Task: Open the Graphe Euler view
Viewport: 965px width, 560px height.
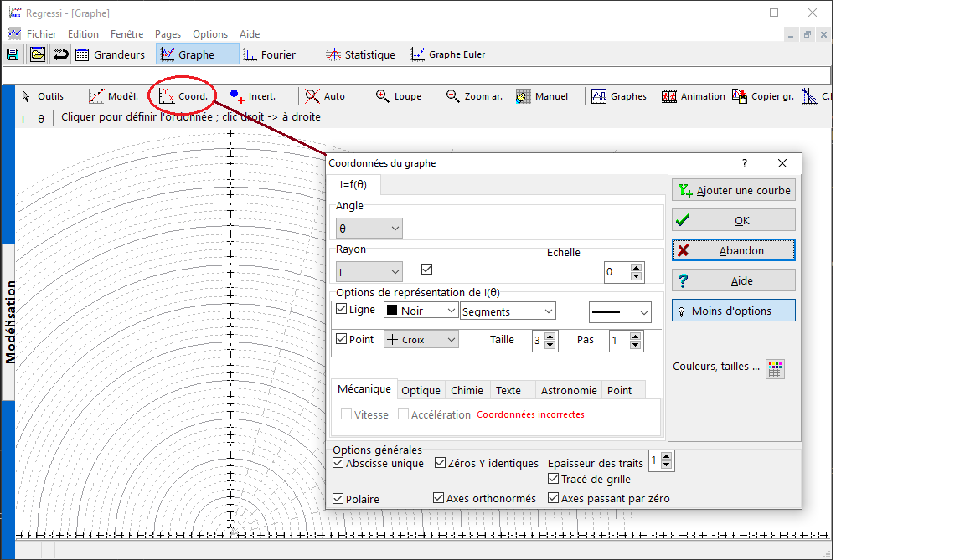Action: (448, 54)
